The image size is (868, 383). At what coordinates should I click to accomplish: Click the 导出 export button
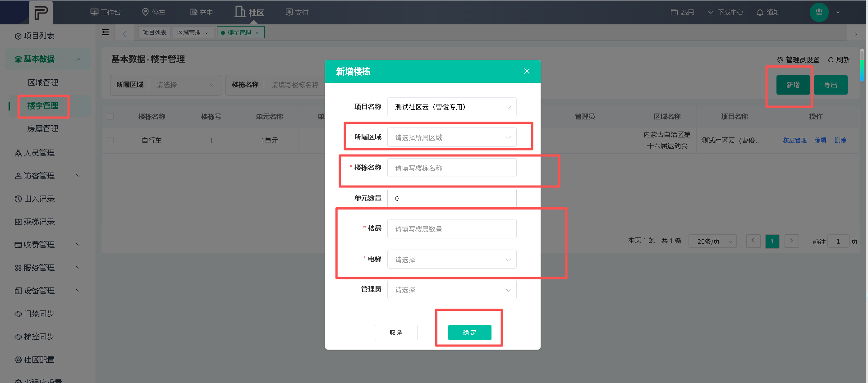[831, 85]
